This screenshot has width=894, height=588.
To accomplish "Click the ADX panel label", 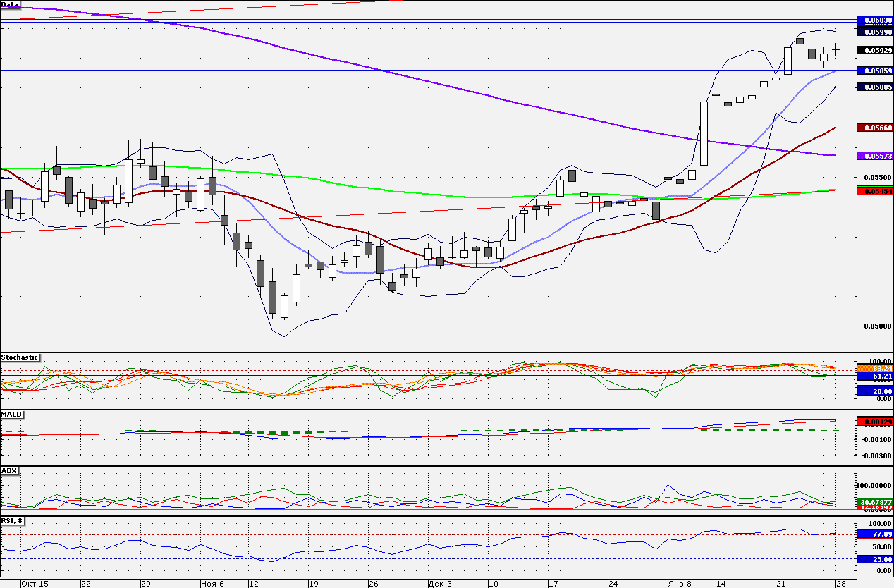I will tap(9, 470).
